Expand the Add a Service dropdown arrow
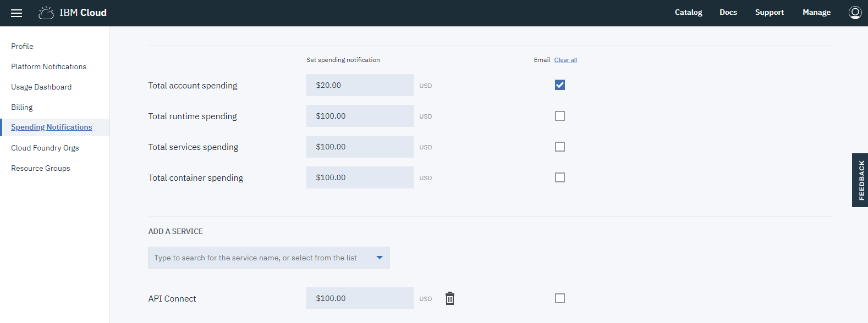The width and height of the screenshot is (868, 323). 380,258
